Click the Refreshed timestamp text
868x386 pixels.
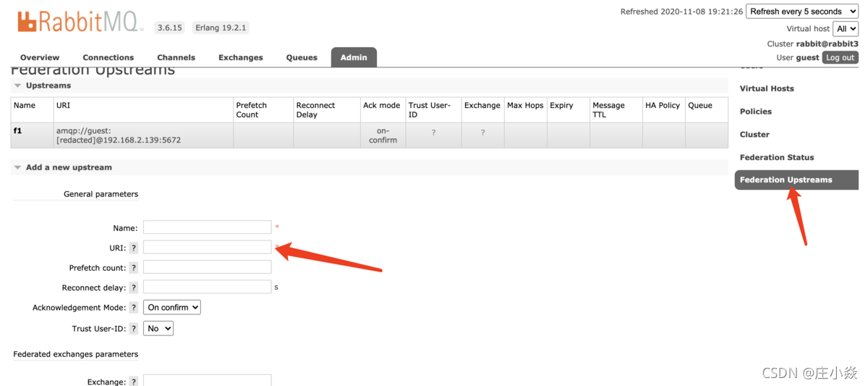[681, 12]
